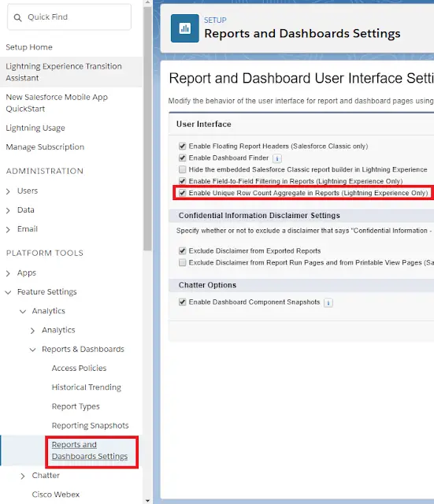Click the SETUP breadcrumb label

tap(215, 20)
